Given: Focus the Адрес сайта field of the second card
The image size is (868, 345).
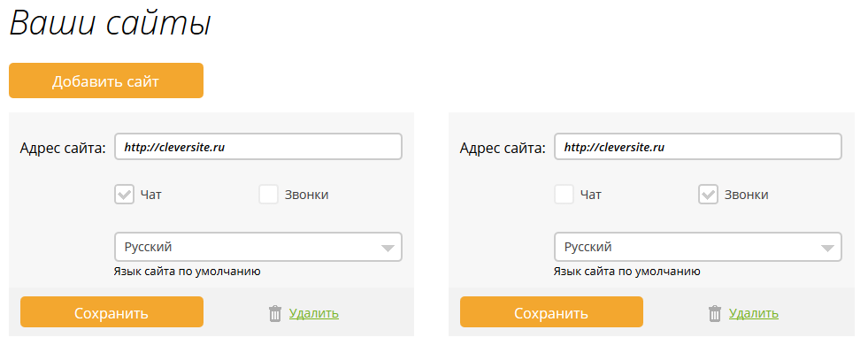Looking at the screenshot, I should pyautogui.click(x=697, y=147).
